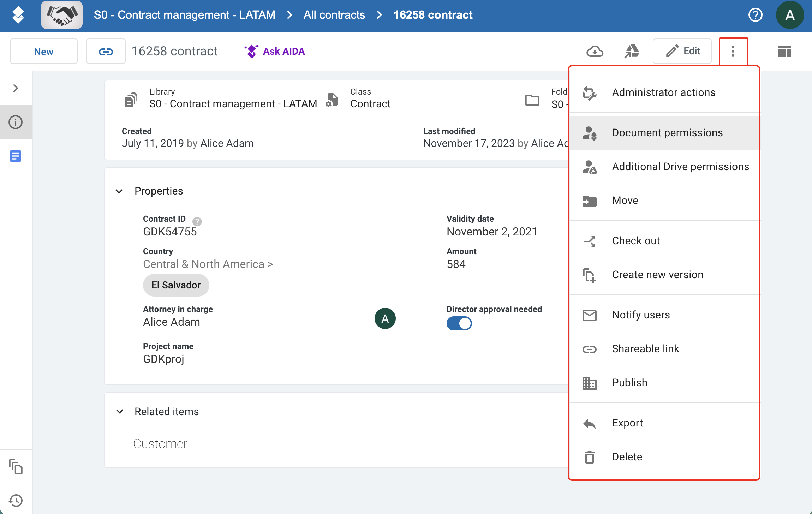812x514 pixels.
Task: Click the Contract ID help icon
Action: click(x=197, y=221)
